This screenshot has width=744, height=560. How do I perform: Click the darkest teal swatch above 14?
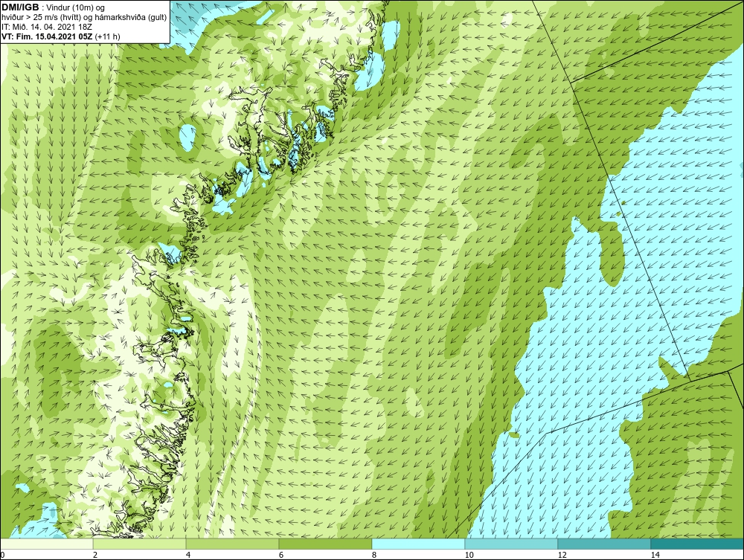pyautogui.click(x=698, y=544)
